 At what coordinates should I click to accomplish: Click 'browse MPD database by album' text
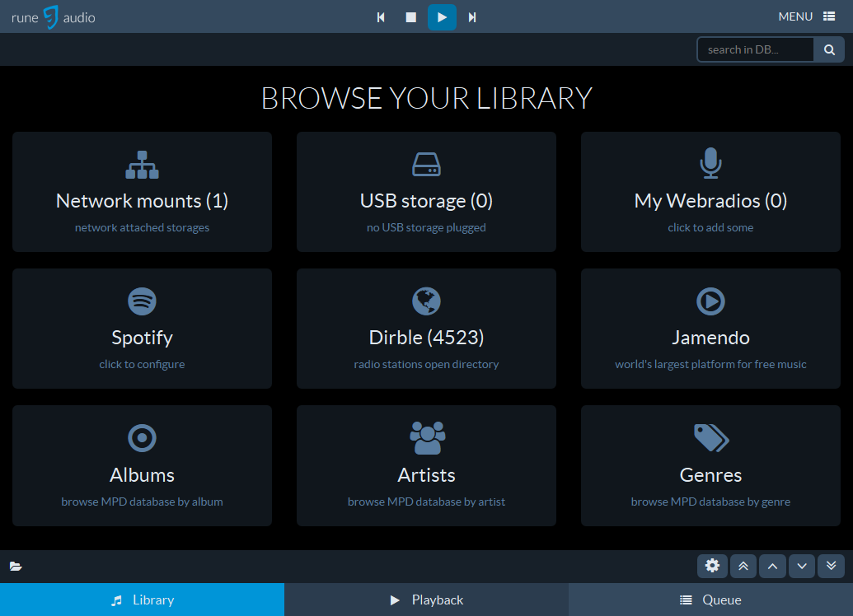142,502
